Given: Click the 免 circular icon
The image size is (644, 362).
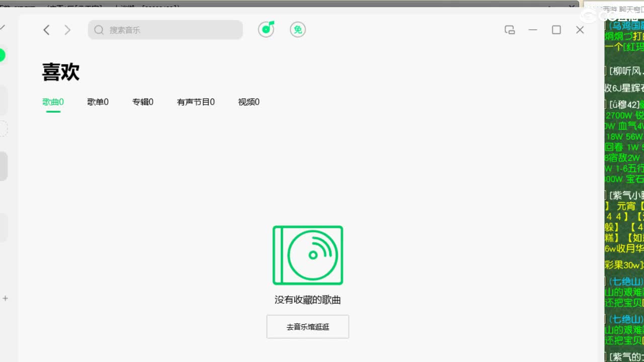Looking at the screenshot, I should click(x=298, y=30).
